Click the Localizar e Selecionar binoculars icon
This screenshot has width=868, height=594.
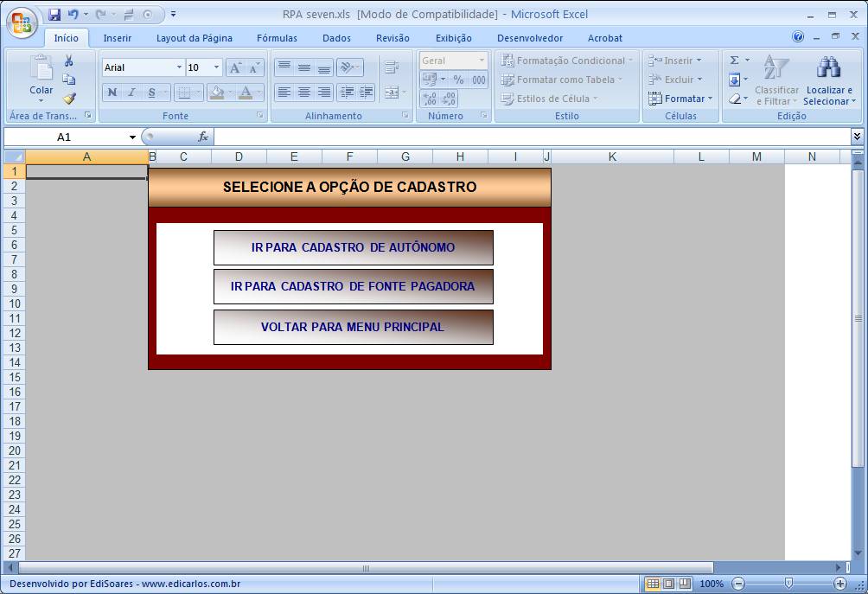pos(828,69)
